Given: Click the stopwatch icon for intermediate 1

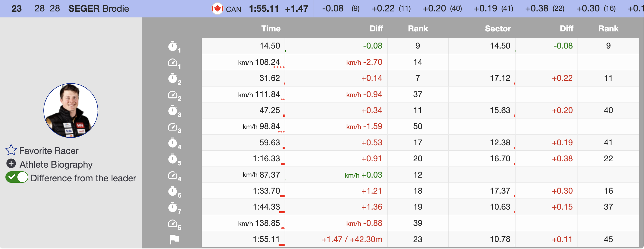Looking at the screenshot, I should coord(173,46).
